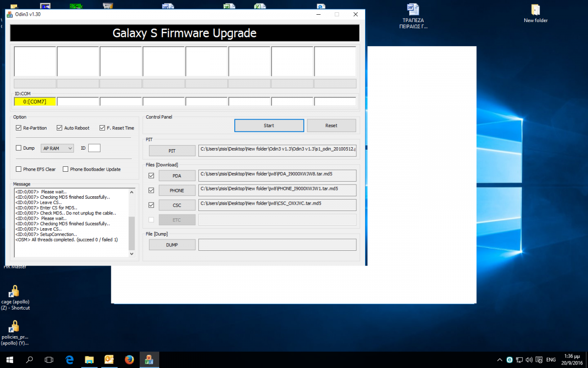Click the PHONE file path field
The width and height of the screenshot is (588, 368).
coord(277,190)
